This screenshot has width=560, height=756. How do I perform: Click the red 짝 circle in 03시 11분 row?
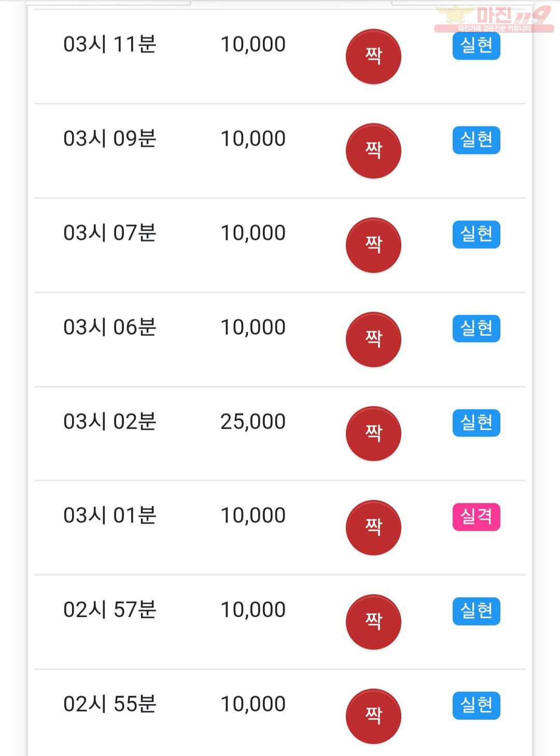pos(373,56)
